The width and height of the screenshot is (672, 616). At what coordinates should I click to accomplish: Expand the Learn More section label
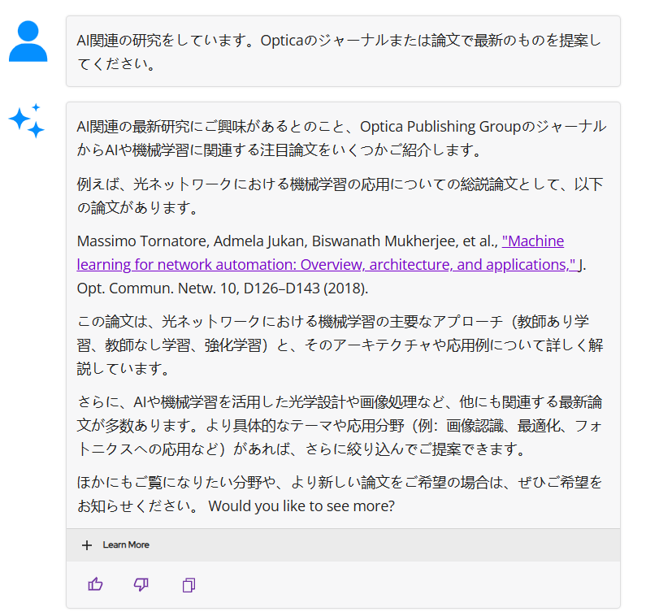click(x=126, y=544)
